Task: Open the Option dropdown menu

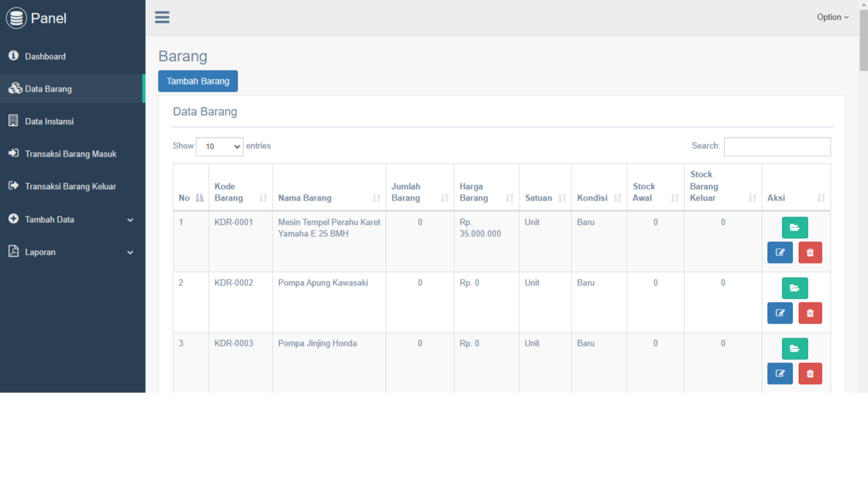Action: (833, 17)
